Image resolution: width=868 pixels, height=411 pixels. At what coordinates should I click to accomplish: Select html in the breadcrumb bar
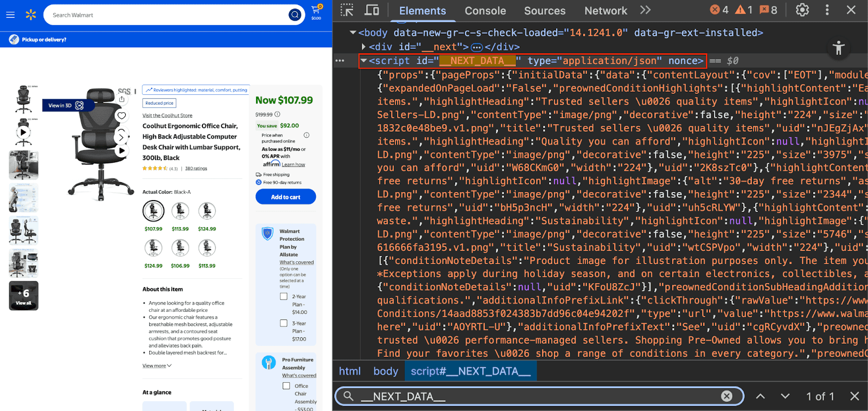point(350,371)
